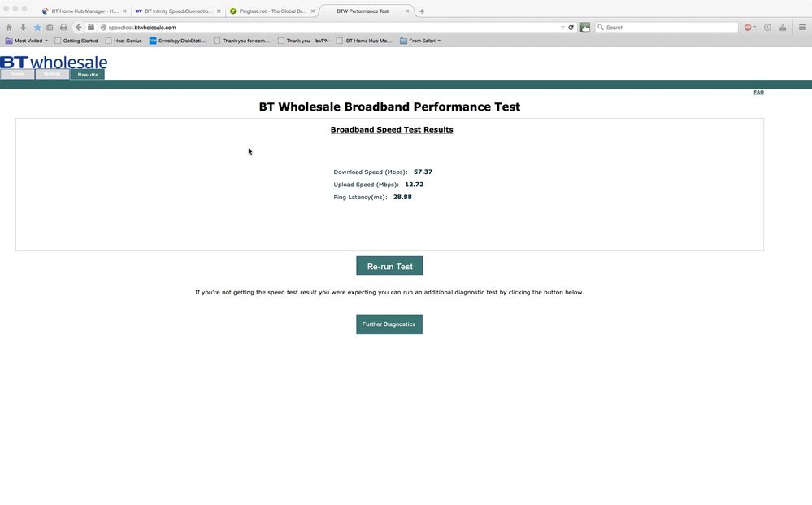Viewport: 812px width, 505px height.
Task: Open the FAQ link
Action: pos(758,92)
